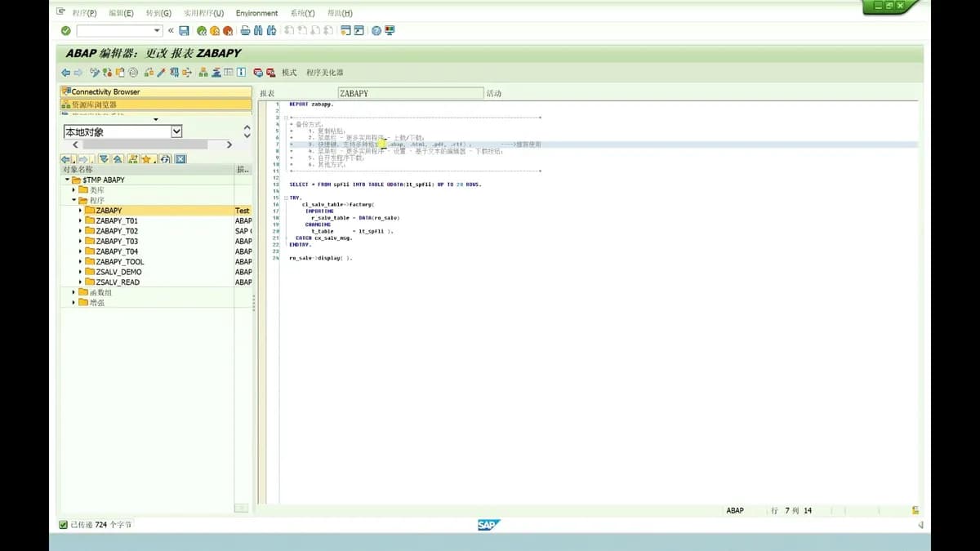Click the Save diskette icon
980x551 pixels.
[184, 30]
